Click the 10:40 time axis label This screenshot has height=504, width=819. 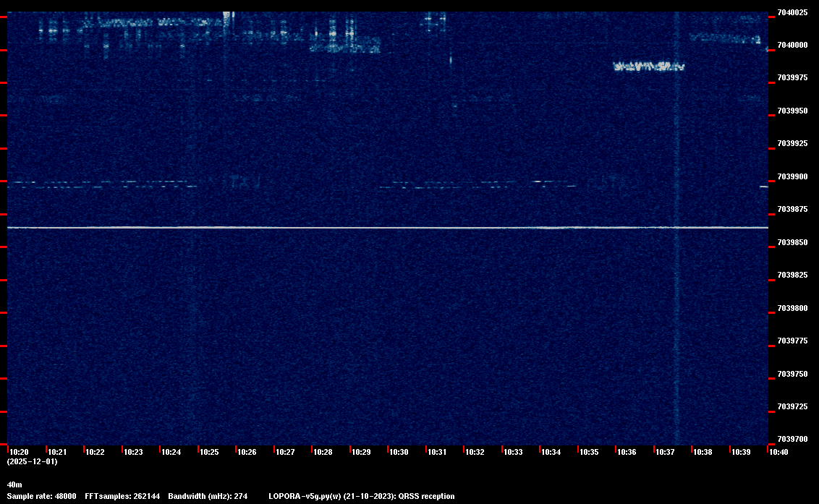[x=778, y=452]
